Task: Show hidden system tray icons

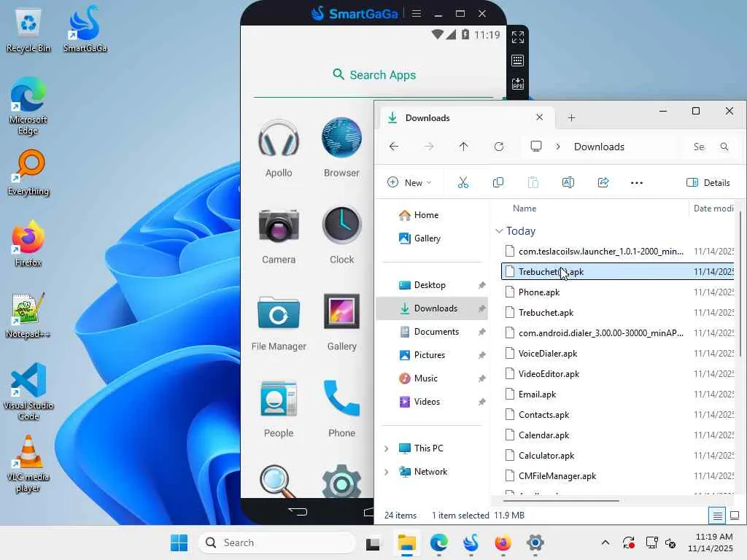Action: [605, 542]
